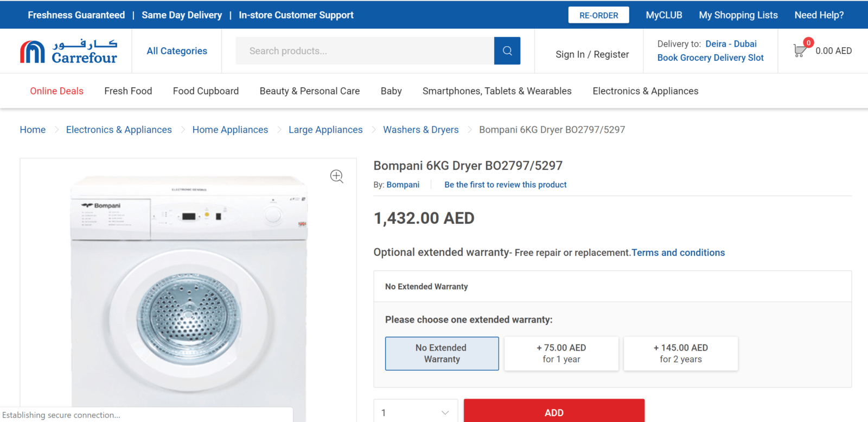Viewport: 868px width, 422px height.
Task: Click the Washers & Dryers breadcrumb
Action: [x=420, y=130]
